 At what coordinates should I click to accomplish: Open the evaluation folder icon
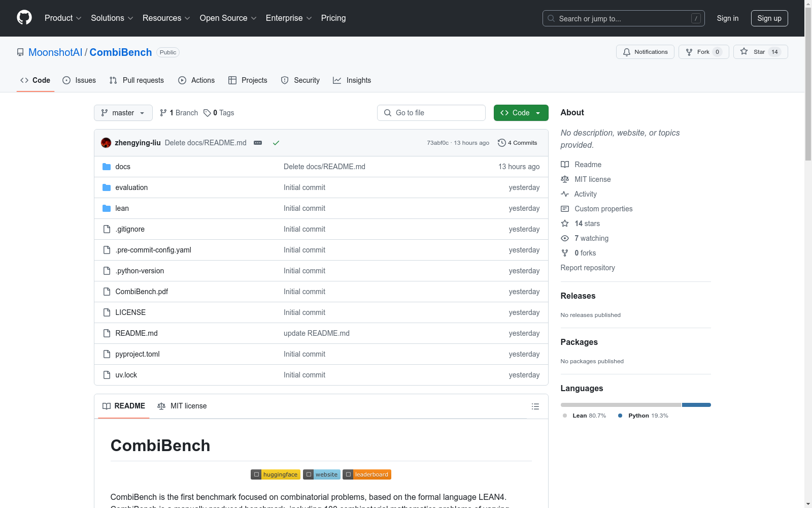coord(107,187)
